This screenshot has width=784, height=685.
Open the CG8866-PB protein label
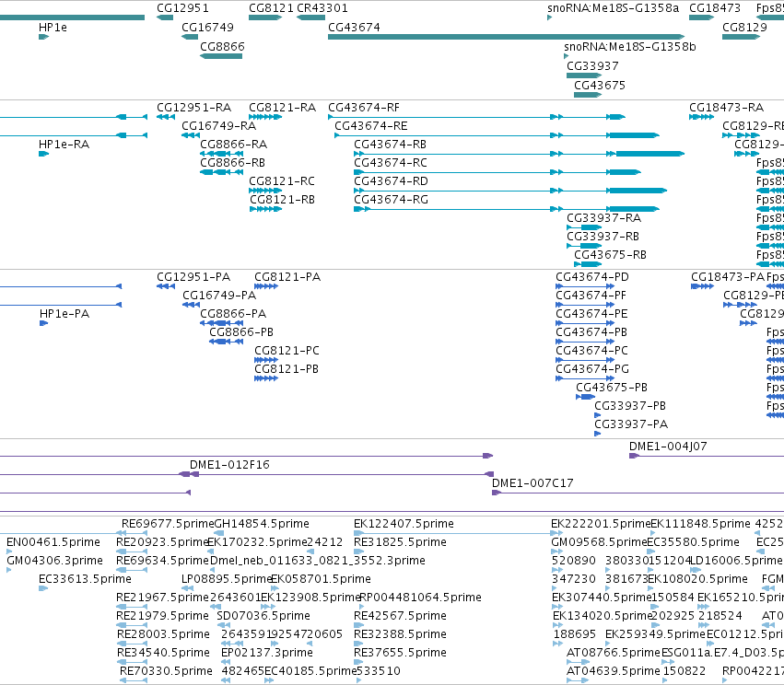[241, 332]
